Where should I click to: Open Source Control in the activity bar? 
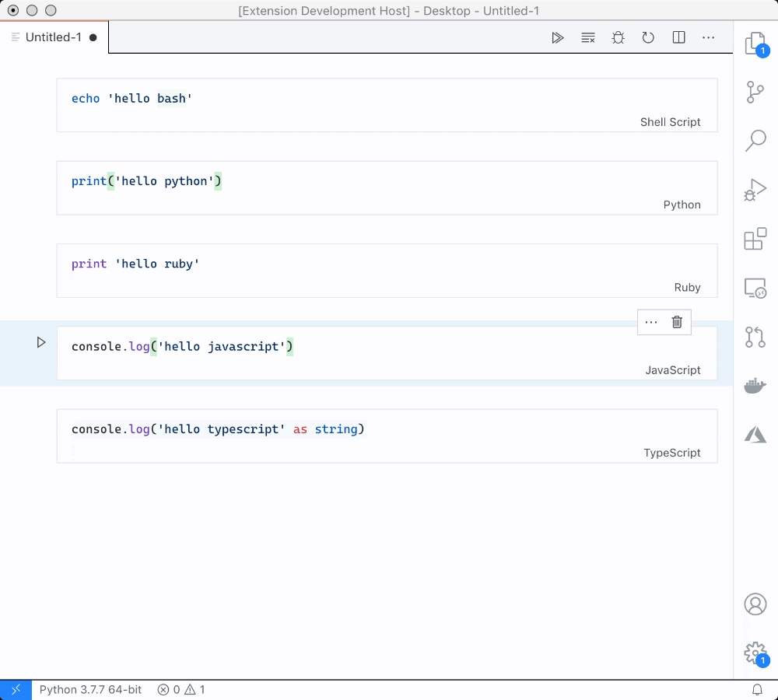coord(755,93)
